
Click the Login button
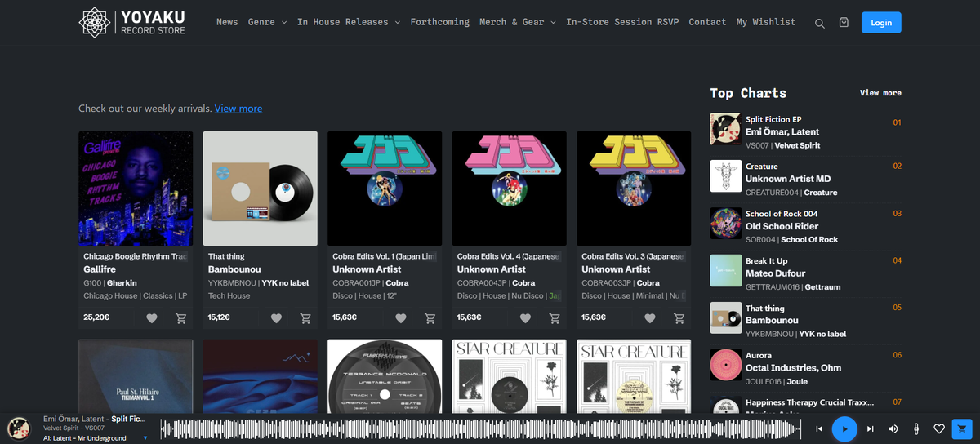click(x=881, y=23)
